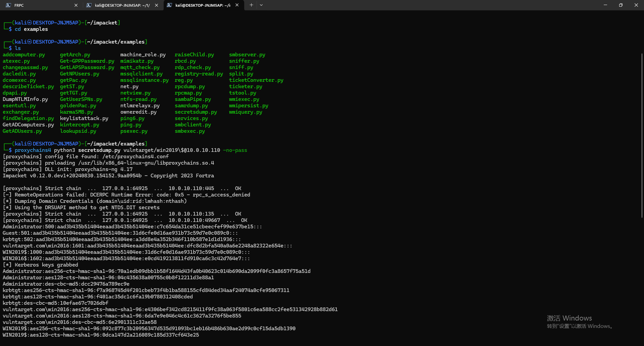Click the terminal vertical scrollbar
This screenshot has width=644, height=346.
pyautogui.click(x=642, y=135)
